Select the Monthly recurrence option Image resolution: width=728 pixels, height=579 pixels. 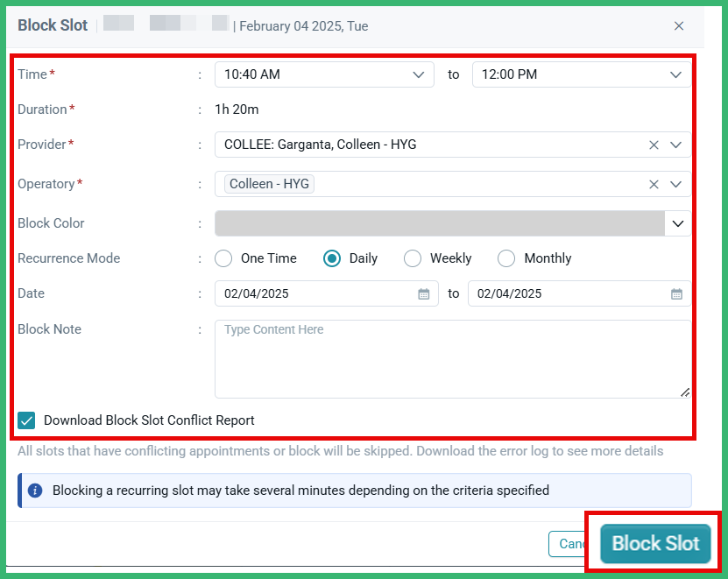click(x=506, y=258)
